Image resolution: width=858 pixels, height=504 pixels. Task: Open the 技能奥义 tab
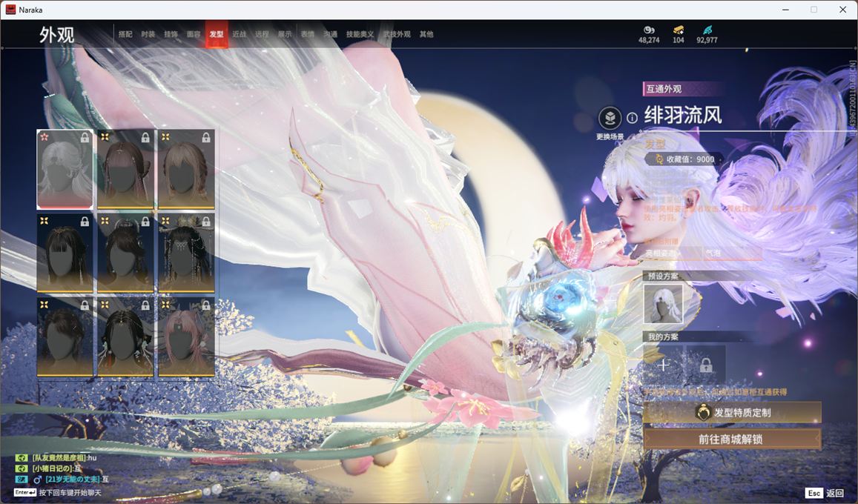point(360,34)
